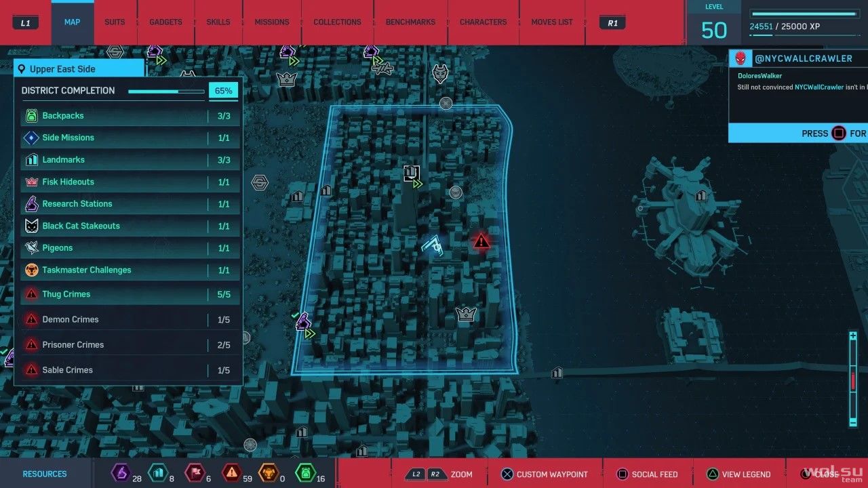This screenshot has height=488, width=868.
Task: Click the Sable Crimes warning icon
Action: 31,370
